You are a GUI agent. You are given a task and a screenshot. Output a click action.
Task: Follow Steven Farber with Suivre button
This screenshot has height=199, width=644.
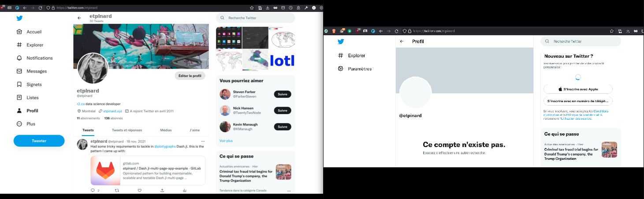(283, 94)
